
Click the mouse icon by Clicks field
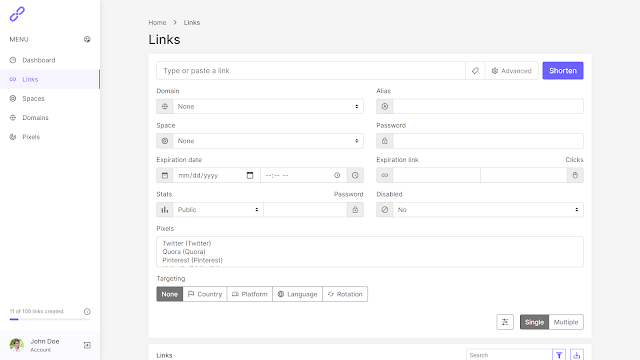(x=575, y=175)
